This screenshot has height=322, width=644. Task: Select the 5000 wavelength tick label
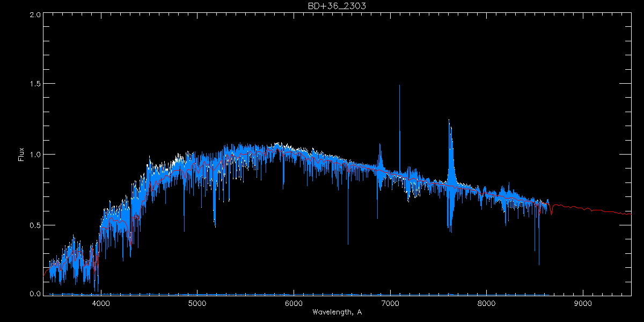pyautogui.click(x=197, y=303)
